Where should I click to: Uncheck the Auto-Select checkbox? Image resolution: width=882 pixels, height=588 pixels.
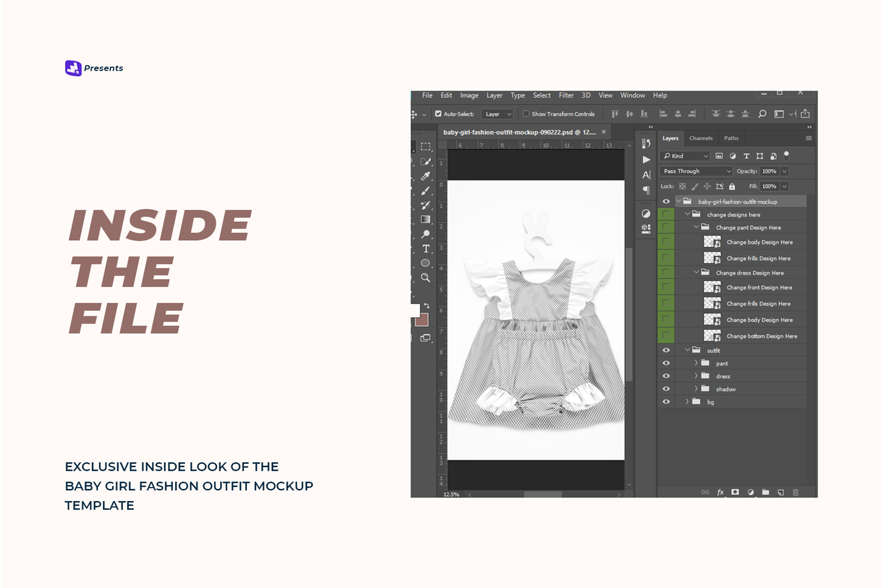pyautogui.click(x=438, y=114)
